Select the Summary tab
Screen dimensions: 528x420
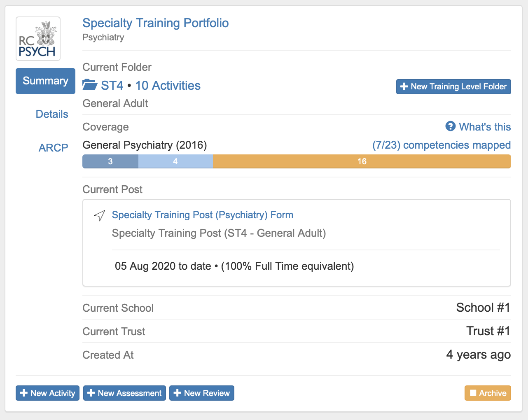(45, 81)
